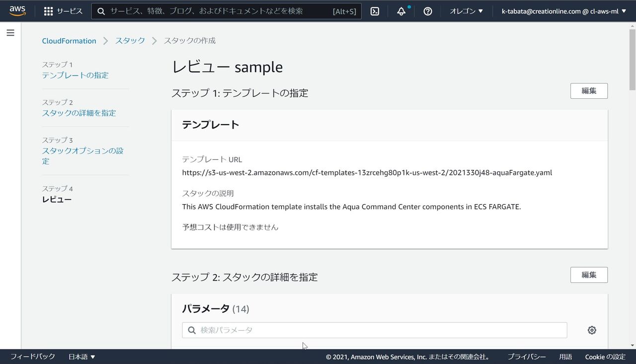Open プライバシー footer link
The height and width of the screenshot is (364, 636).
pyautogui.click(x=527, y=357)
